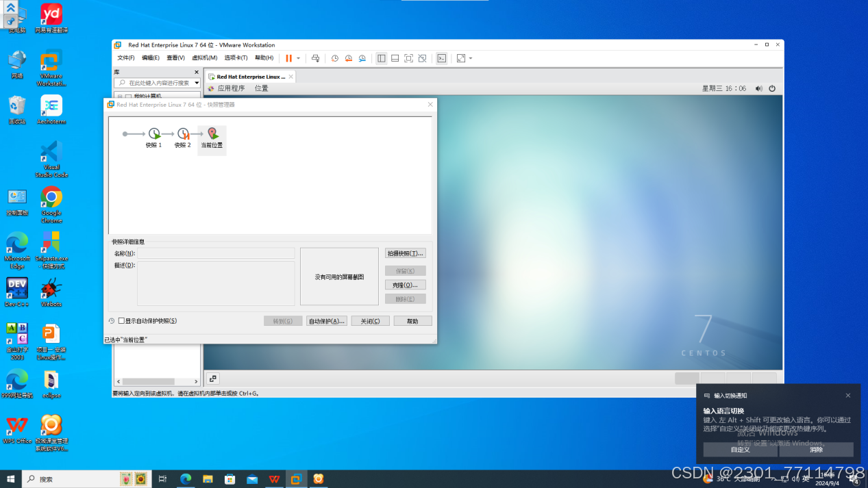Image resolution: width=868 pixels, height=488 pixels.
Task: Select the 快照 2 snapshot node
Action: click(183, 138)
